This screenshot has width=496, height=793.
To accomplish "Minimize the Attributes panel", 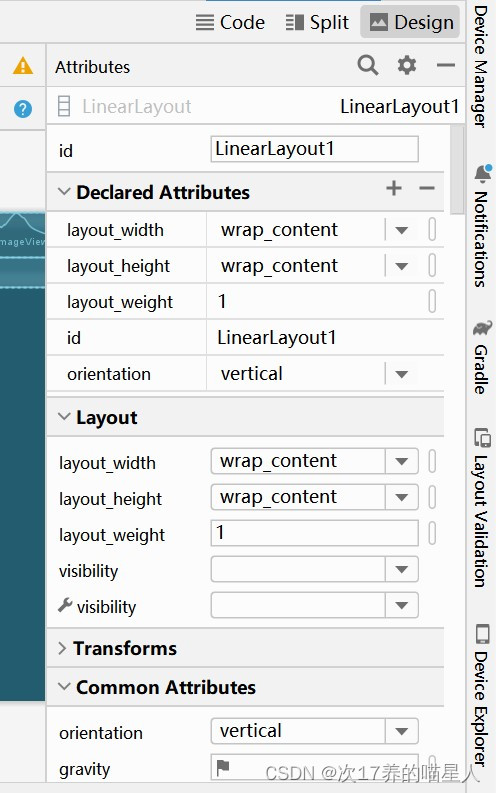I will pyautogui.click(x=445, y=65).
